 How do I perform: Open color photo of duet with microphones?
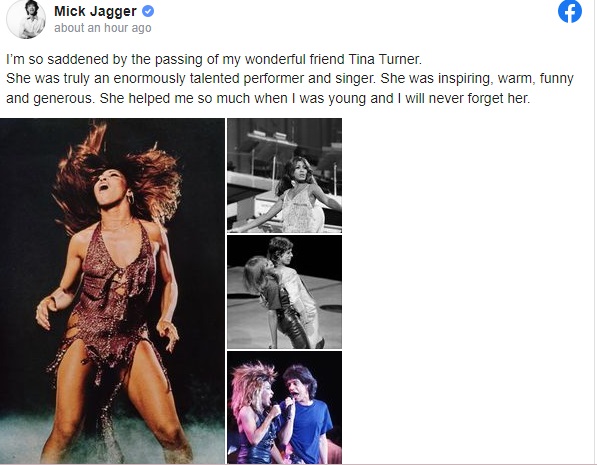point(284,407)
